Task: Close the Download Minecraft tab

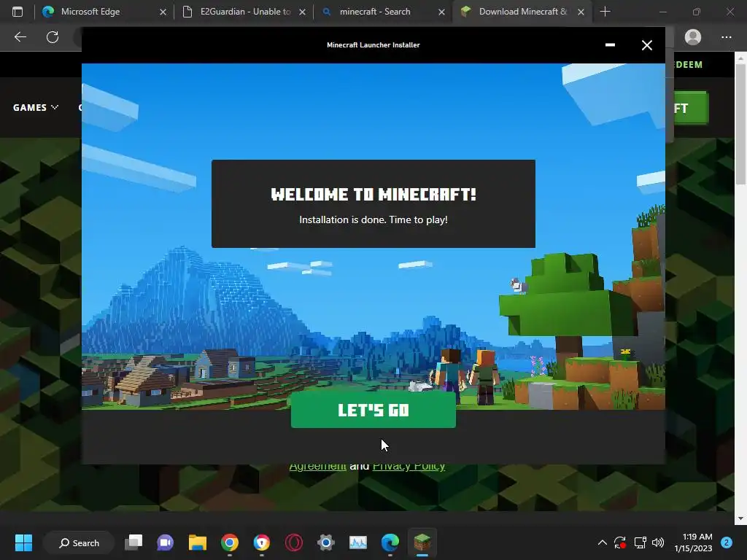Action: (x=581, y=12)
